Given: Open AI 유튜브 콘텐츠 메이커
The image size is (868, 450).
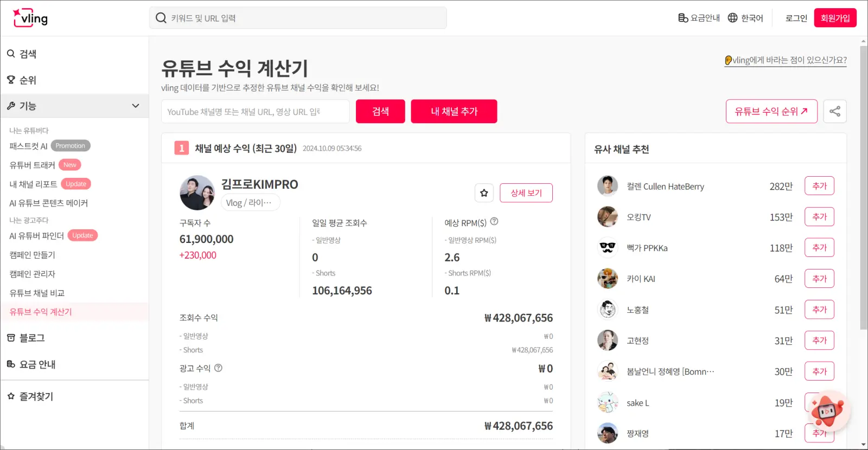Looking at the screenshot, I should point(48,203).
